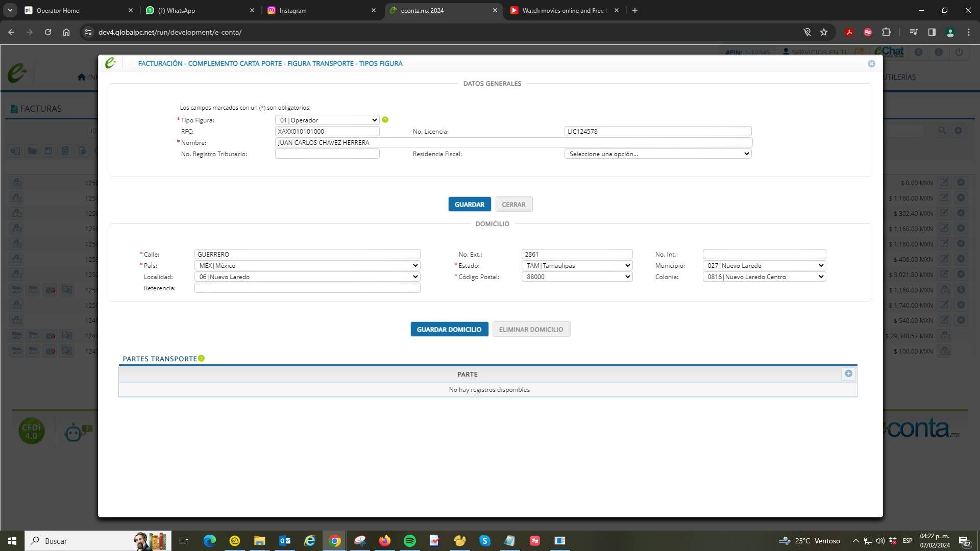Switch to the Operator Home tab
The height and width of the screenshot is (551, 980).
pos(77,10)
